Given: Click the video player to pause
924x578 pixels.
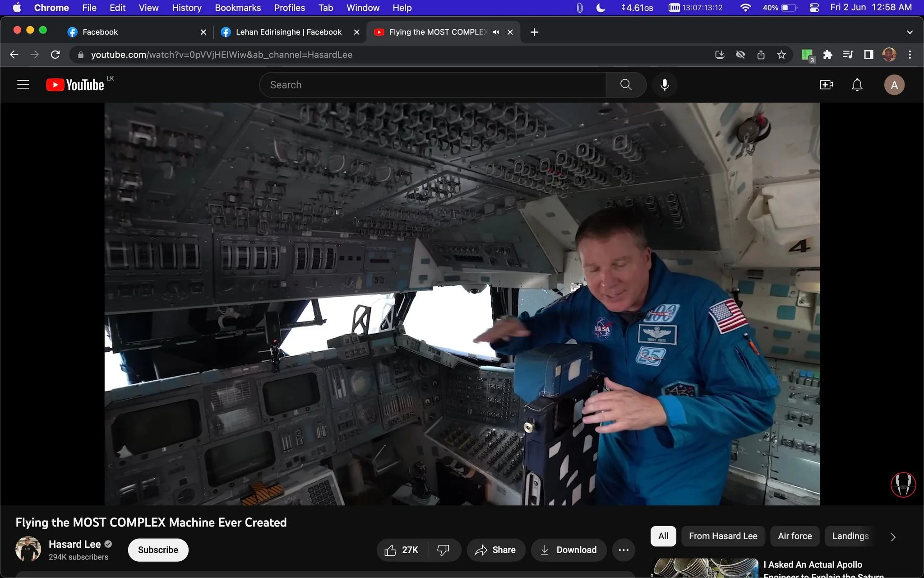Looking at the screenshot, I should click(462, 303).
